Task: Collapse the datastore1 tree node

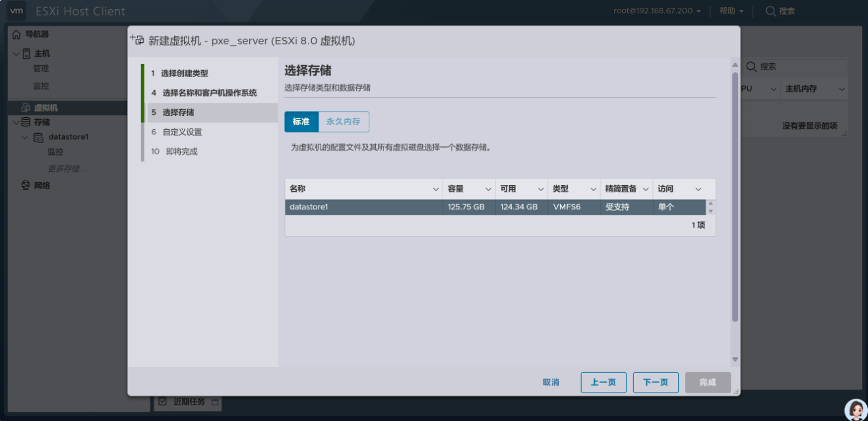Action: (x=25, y=137)
